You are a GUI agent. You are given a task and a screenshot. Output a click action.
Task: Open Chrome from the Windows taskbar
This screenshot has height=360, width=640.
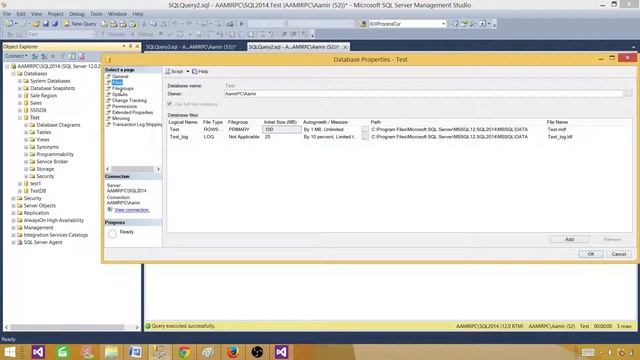tap(184, 351)
